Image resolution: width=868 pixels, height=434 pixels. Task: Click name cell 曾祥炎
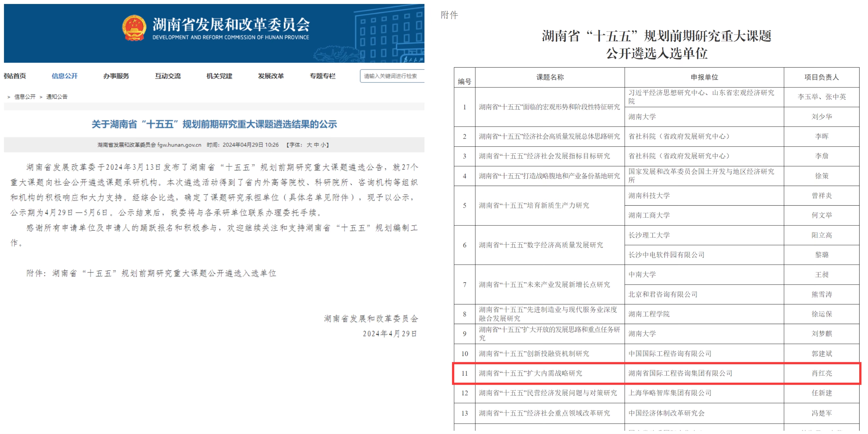coord(821,196)
